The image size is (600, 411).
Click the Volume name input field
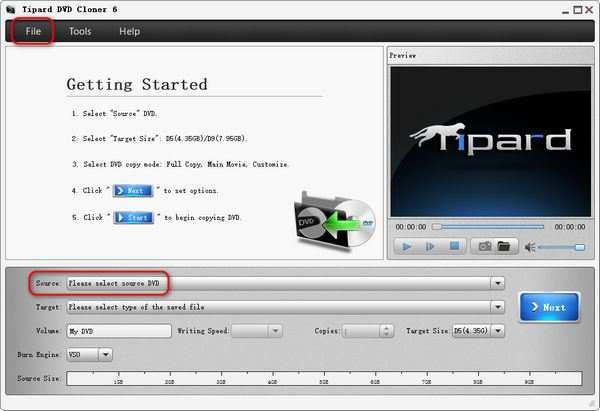(119, 331)
